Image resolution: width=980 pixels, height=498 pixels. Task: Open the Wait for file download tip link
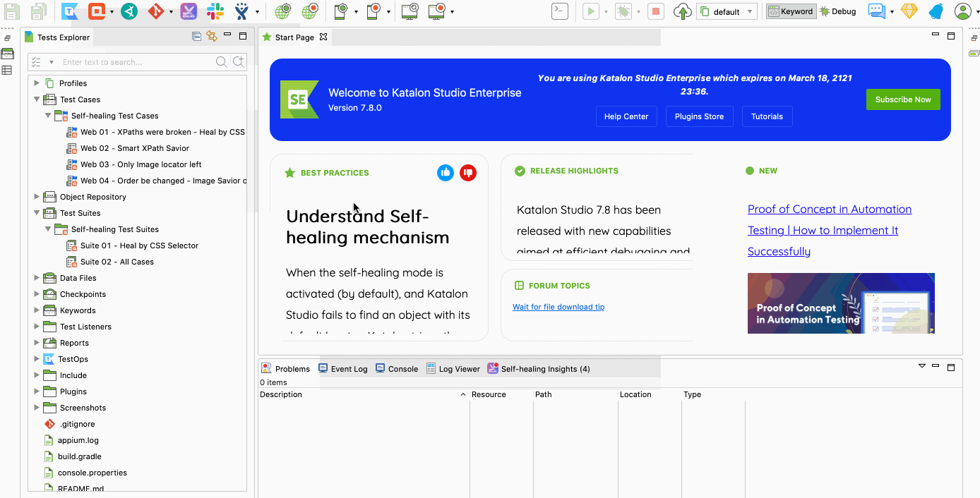558,307
